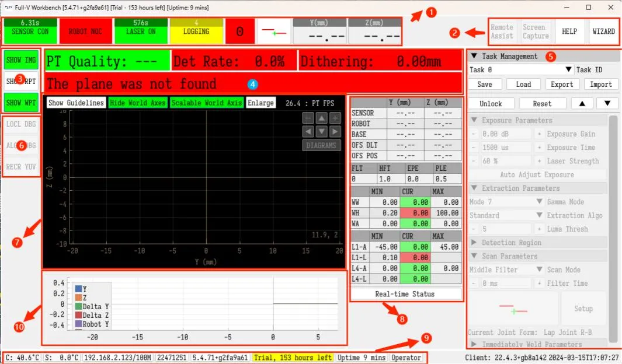Click the right panel vertical scrollbar
Screen dimensions: 622x364
tap(613, 228)
